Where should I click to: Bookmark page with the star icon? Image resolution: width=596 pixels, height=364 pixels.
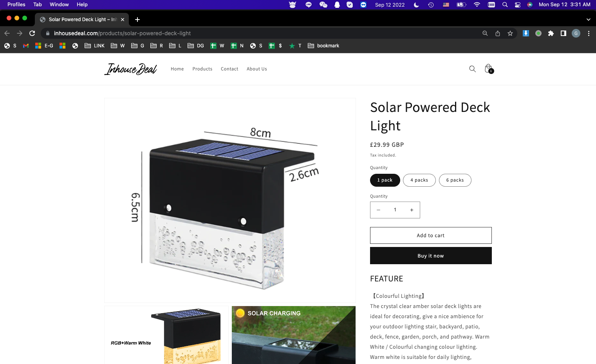click(x=510, y=33)
